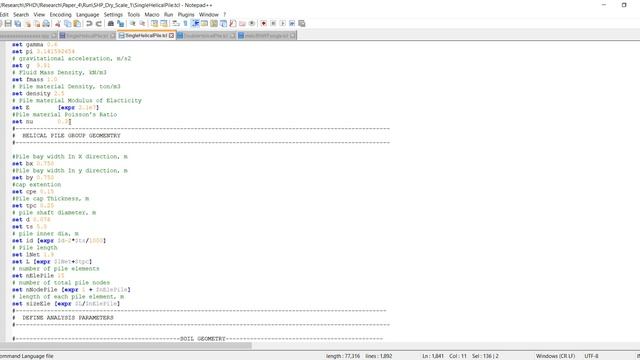
Task: Select the active SingleHelicalPile.tcl tab
Action: pyautogui.click(x=146, y=36)
